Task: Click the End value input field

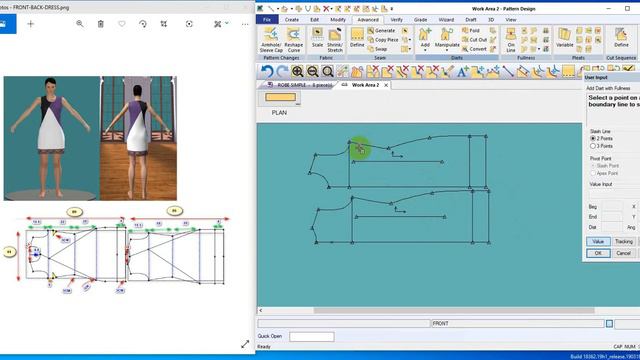Action: [x=612, y=217]
